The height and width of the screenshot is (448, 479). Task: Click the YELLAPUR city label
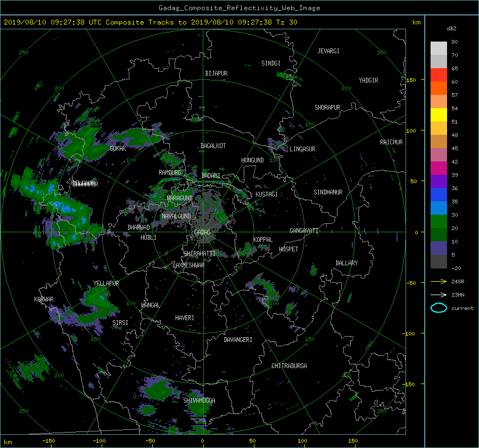click(106, 283)
